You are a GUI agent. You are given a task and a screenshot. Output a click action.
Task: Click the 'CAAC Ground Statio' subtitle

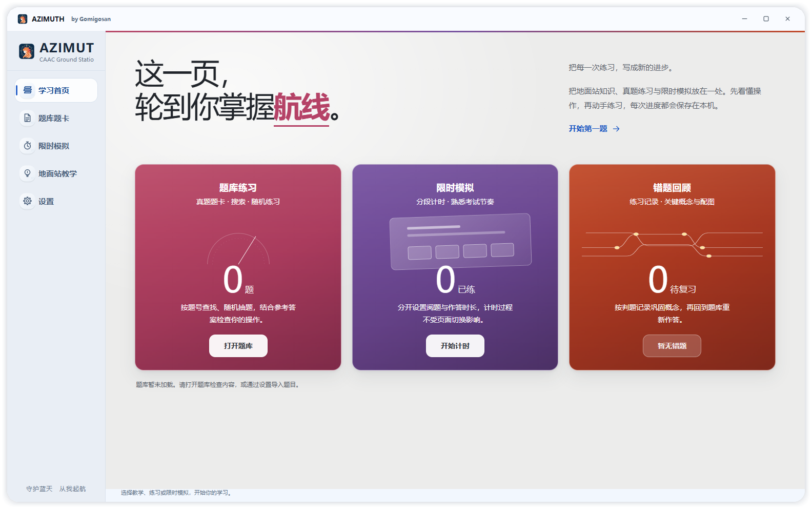[x=67, y=60]
